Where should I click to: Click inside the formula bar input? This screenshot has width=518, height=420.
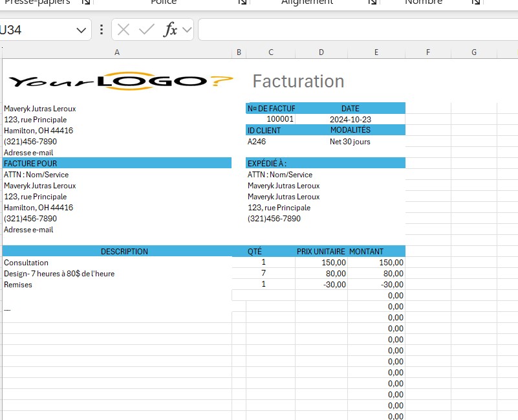click(x=356, y=30)
